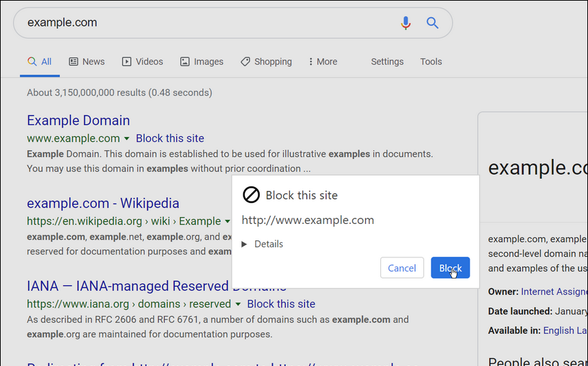Expand Details in the block dialog
Viewport: 588px width, 366px height.
coord(263,244)
